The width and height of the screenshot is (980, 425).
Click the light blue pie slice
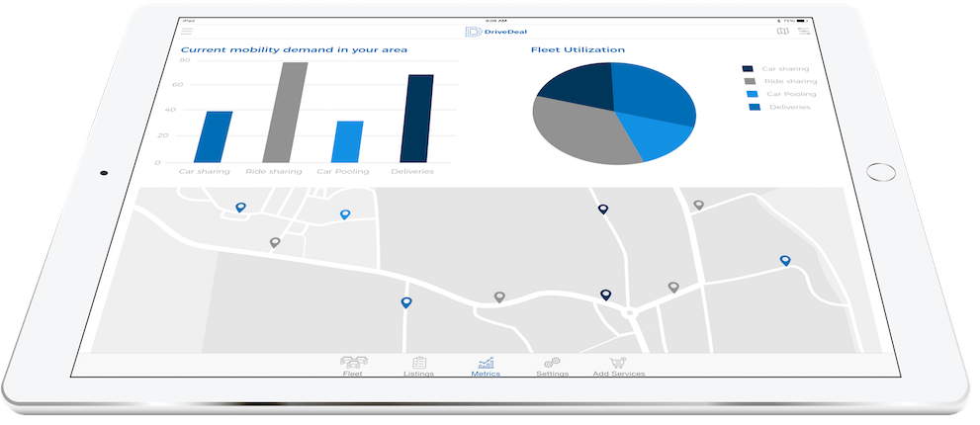click(x=655, y=135)
